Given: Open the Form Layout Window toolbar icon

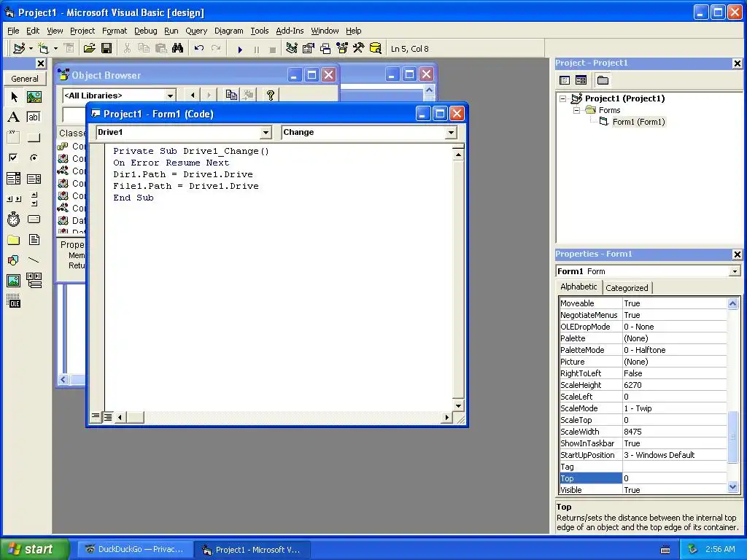Looking at the screenshot, I should (x=325, y=48).
